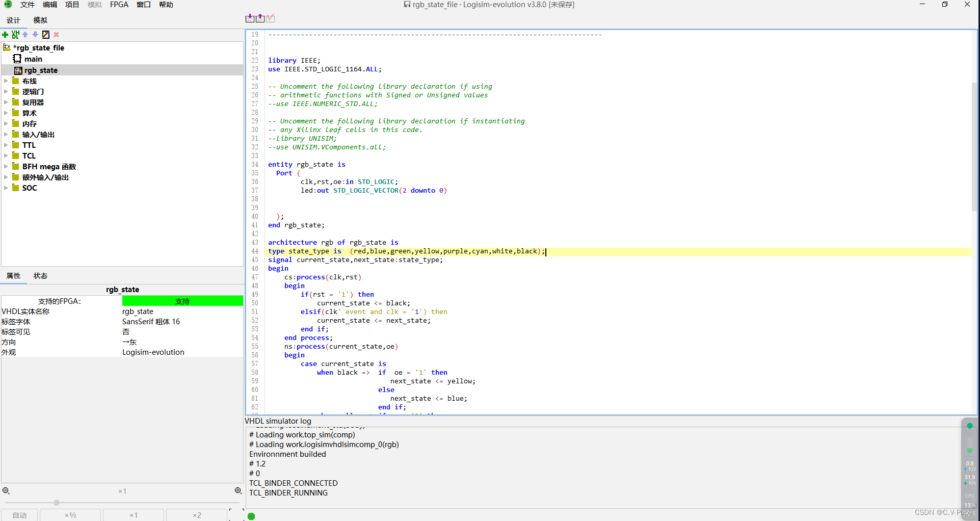Click the 逻辑门 folder icon
Viewport: 980px width, 521px height.
pos(16,91)
